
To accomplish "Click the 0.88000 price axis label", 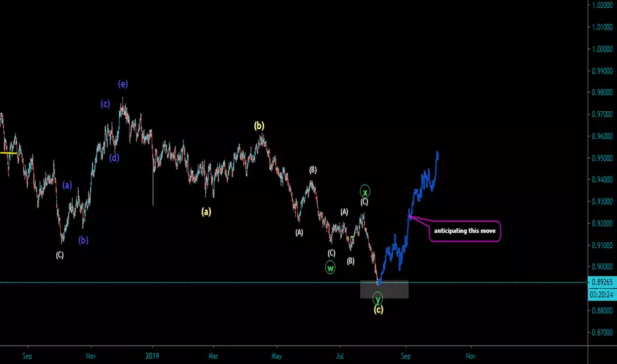I will (x=602, y=310).
